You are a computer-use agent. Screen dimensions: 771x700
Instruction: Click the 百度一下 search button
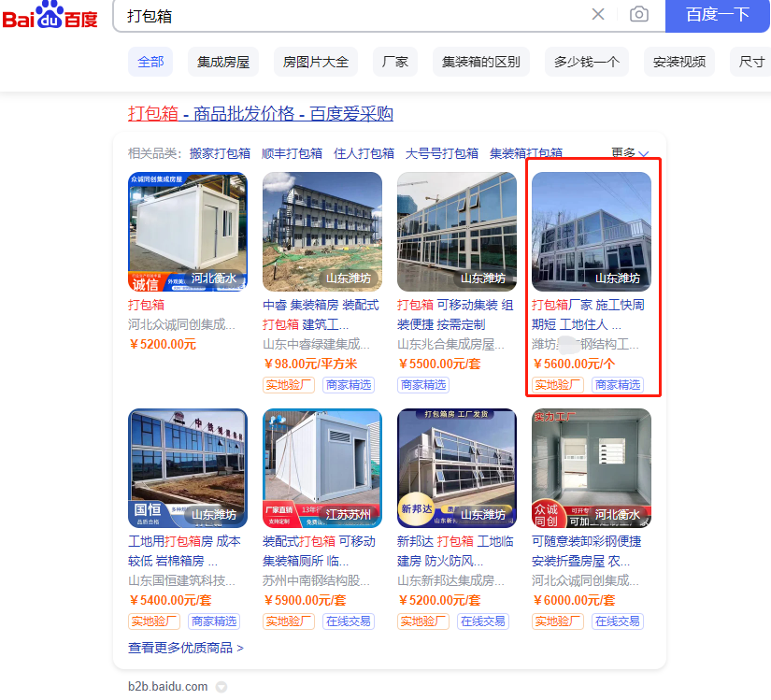(718, 15)
